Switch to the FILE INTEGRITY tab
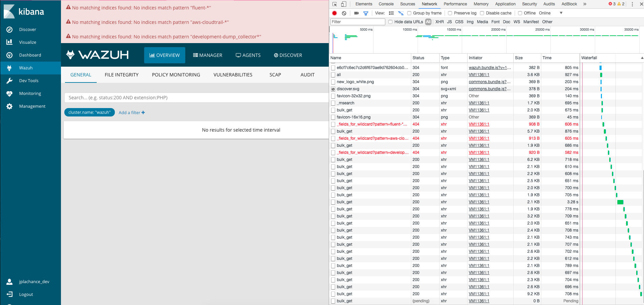 tap(122, 75)
